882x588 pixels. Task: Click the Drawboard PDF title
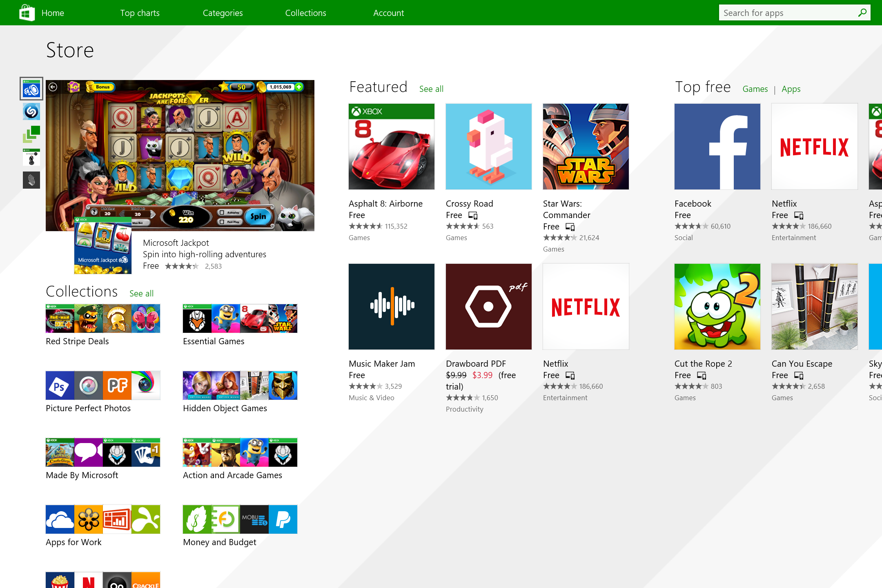pyautogui.click(x=476, y=364)
